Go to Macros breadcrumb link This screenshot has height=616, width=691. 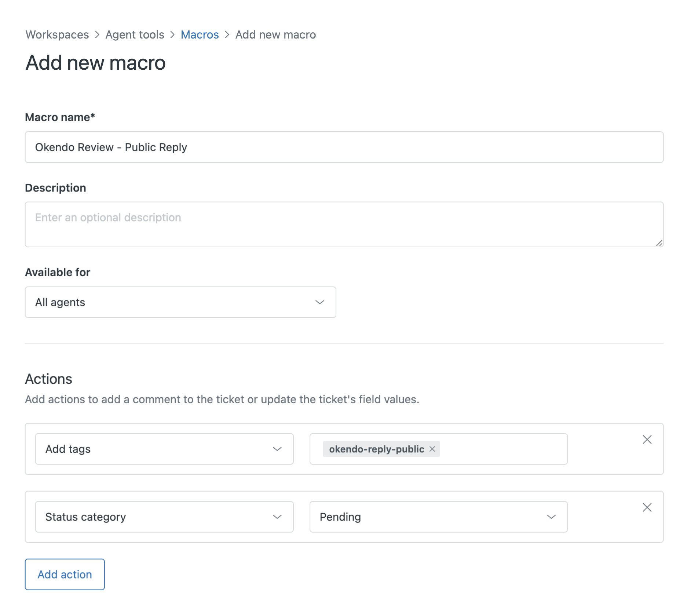tap(200, 34)
